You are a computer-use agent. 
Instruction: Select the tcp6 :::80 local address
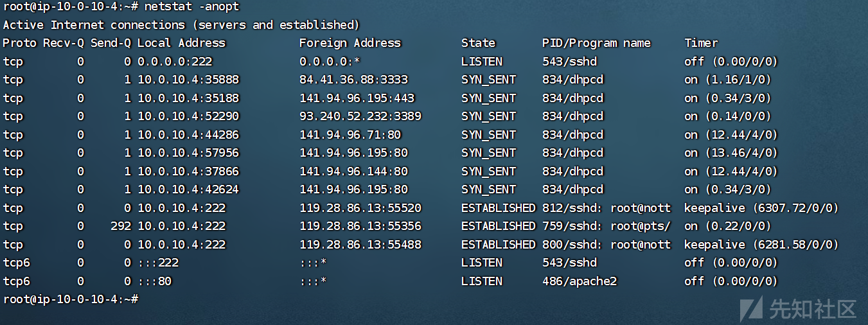[154, 281]
